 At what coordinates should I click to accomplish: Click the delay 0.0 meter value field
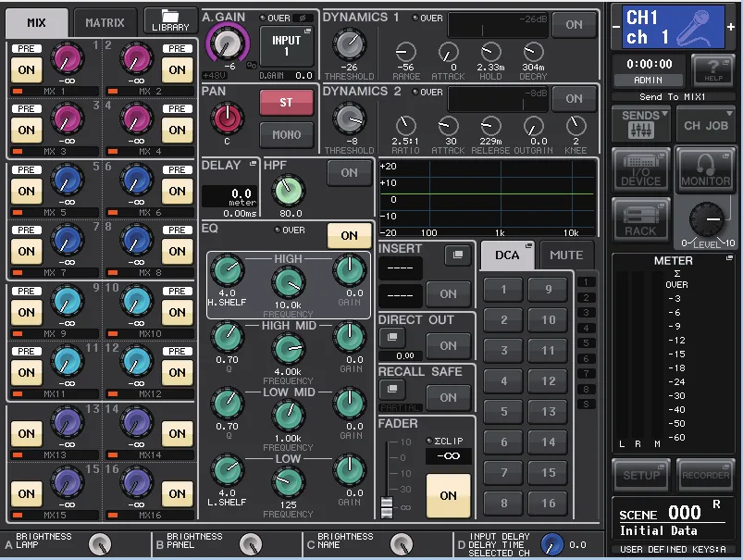pyautogui.click(x=229, y=196)
